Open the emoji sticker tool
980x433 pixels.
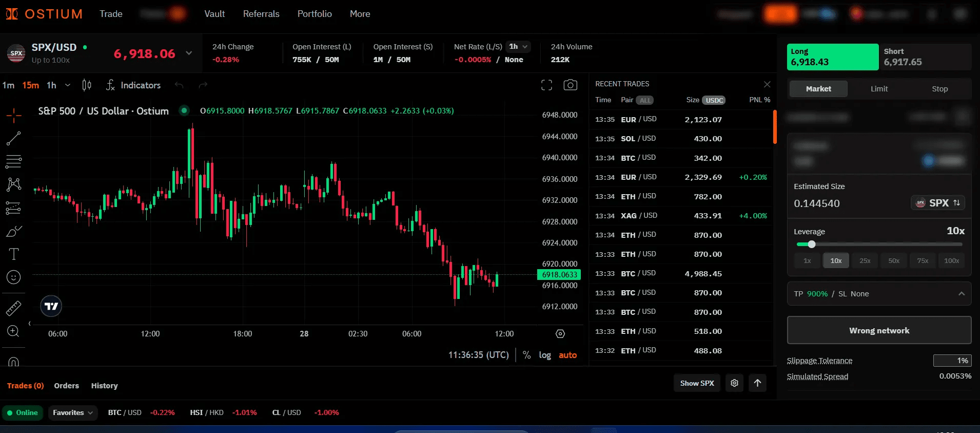coord(13,277)
